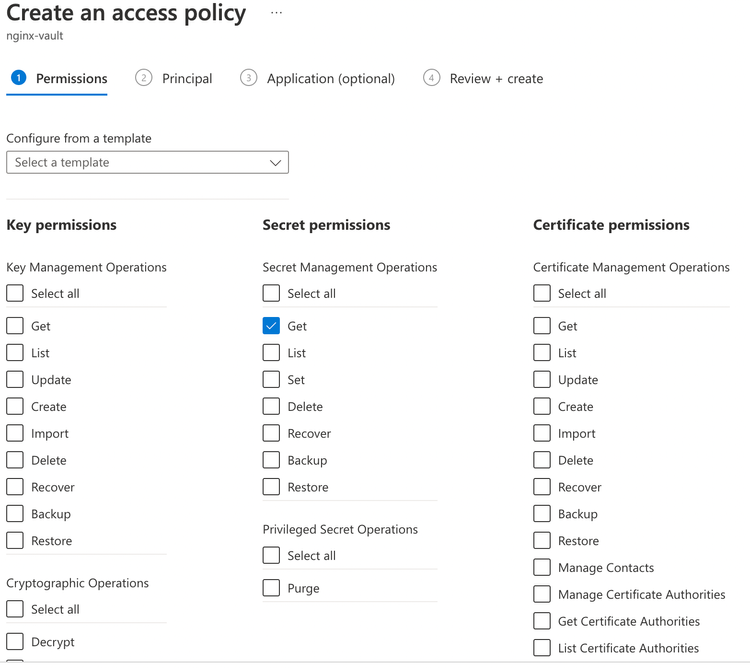
Task: Click the step 1 Permissions circle icon
Action: coord(18,78)
